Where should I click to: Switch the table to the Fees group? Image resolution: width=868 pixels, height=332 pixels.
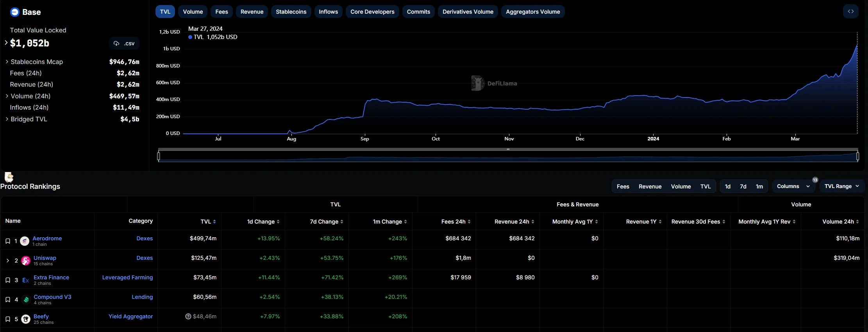[623, 186]
